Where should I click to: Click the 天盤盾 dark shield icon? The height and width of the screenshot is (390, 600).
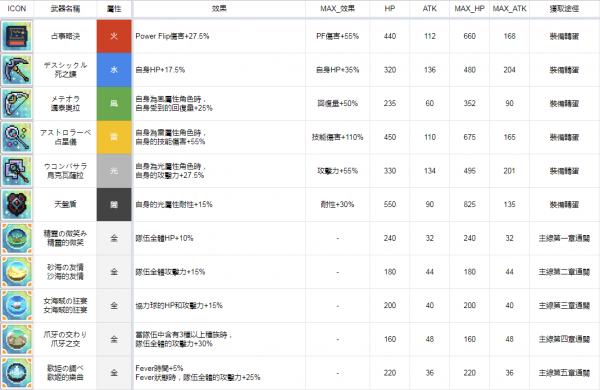tap(16, 204)
